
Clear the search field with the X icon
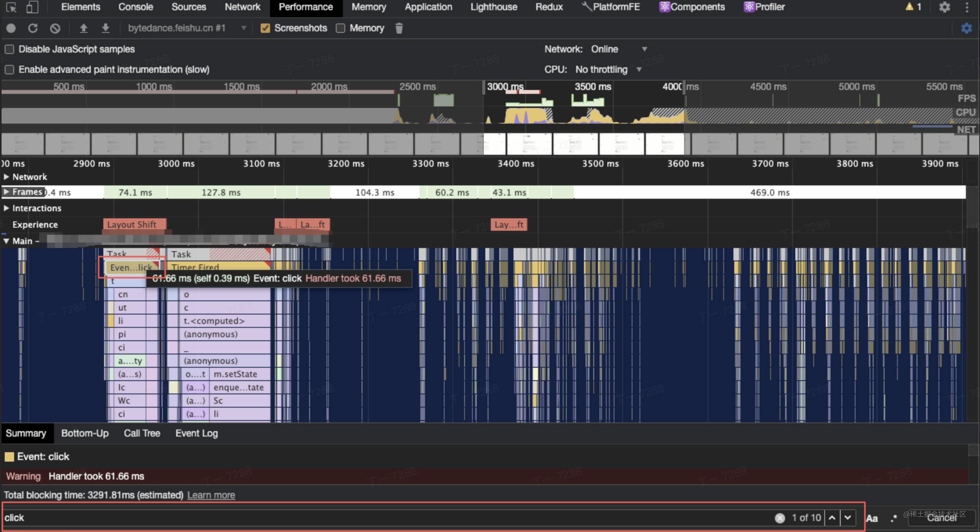(x=780, y=518)
